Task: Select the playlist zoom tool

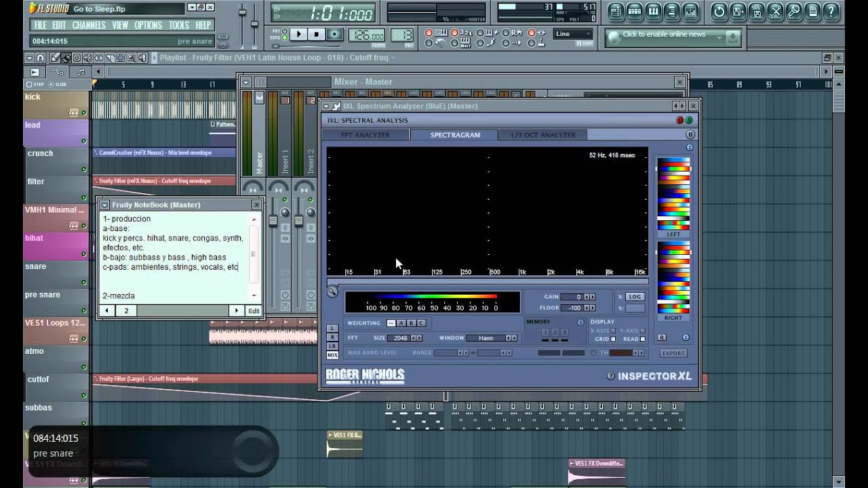Action: click(x=132, y=58)
